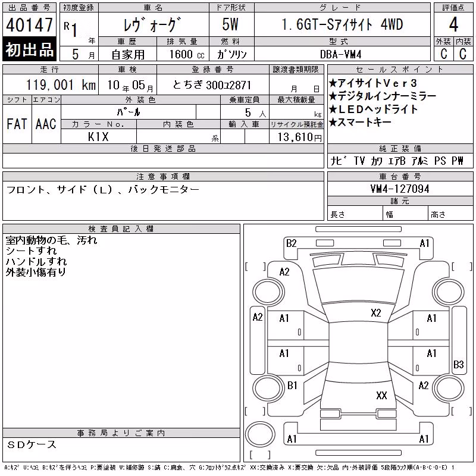The image size is (476, 476).
Task: Click the アイサイトVer3 sales point
Action: point(373,83)
